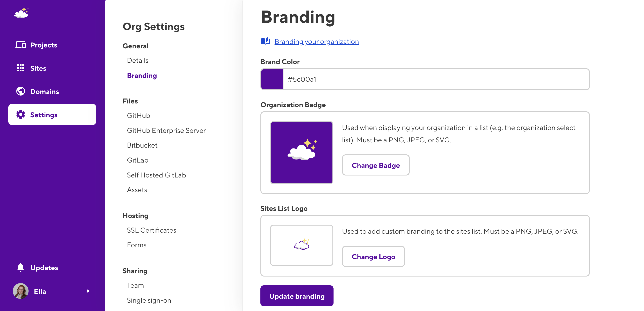Open the Single sign-on settings

coord(149,300)
